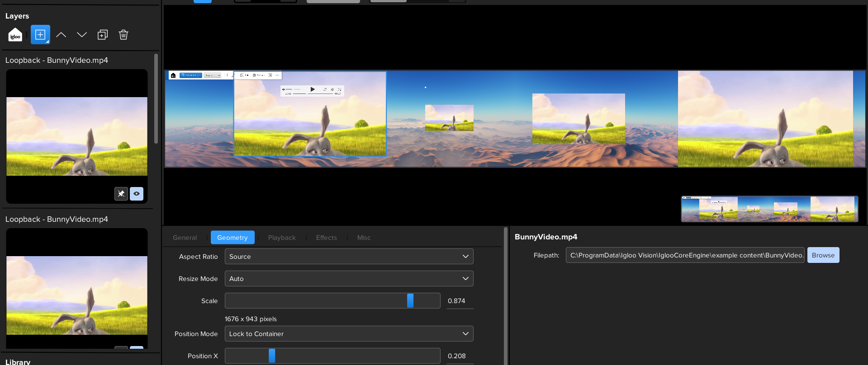Click fullscreen icon in video overlay controls
The height and width of the screenshot is (365, 868).
coord(339,89)
